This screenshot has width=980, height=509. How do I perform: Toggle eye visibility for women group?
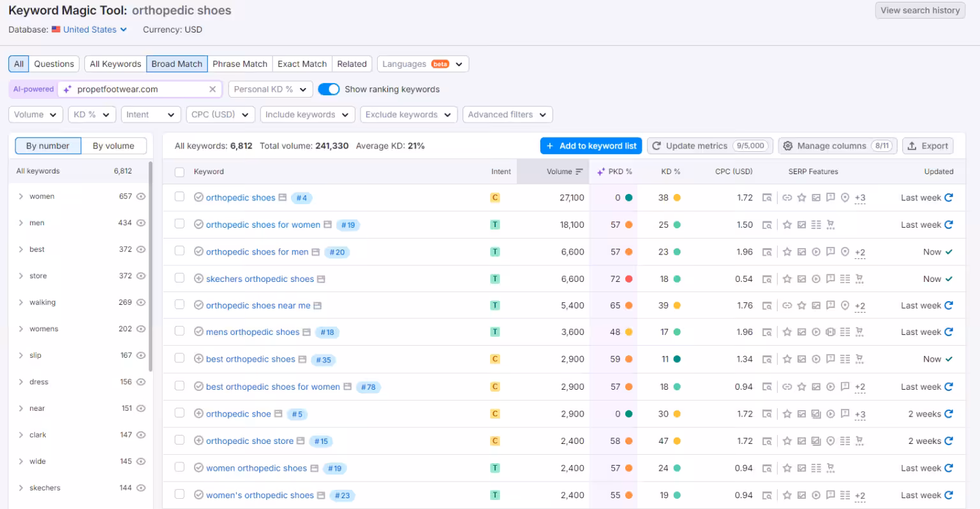[141, 196]
